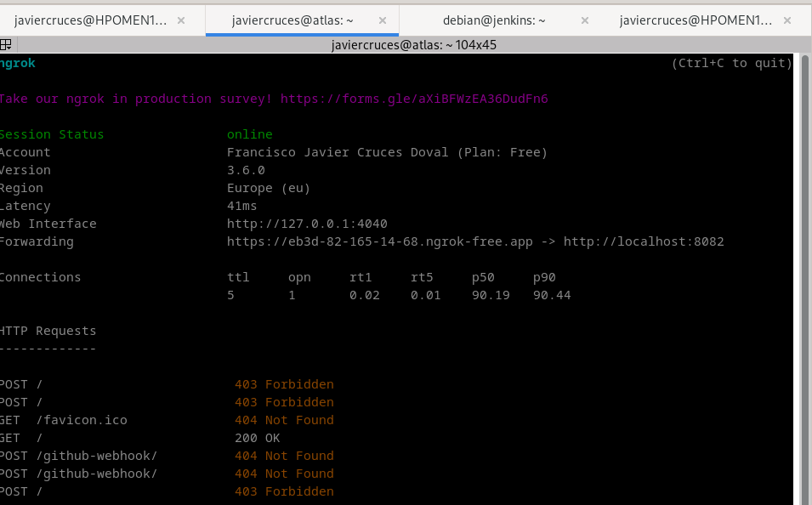Click the rt1 value '0.02'
This screenshot has height=505, width=812.
point(365,295)
